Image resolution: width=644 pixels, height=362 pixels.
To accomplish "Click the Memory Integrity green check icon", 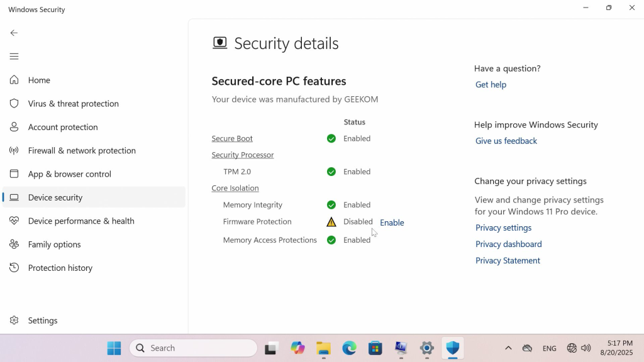I will (331, 205).
